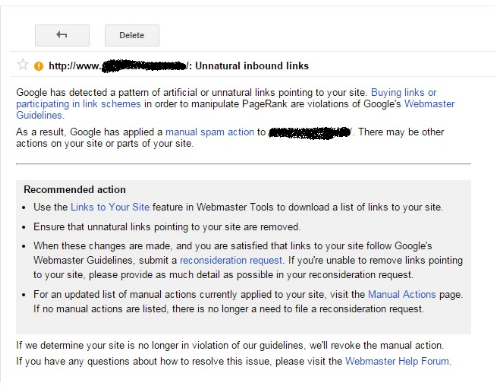This screenshot has height=392, width=495.
Task: Star the Unnatural inbound links message
Action: click(23, 65)
